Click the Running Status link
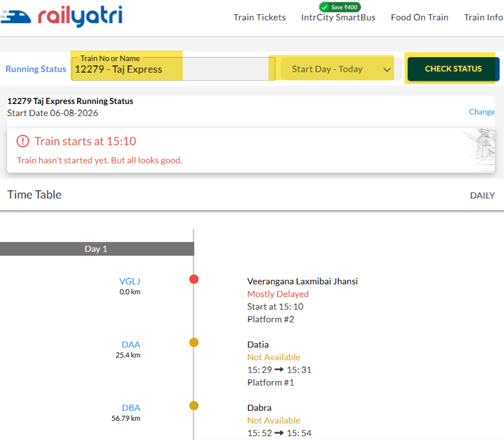 click(x=36, y=69)
